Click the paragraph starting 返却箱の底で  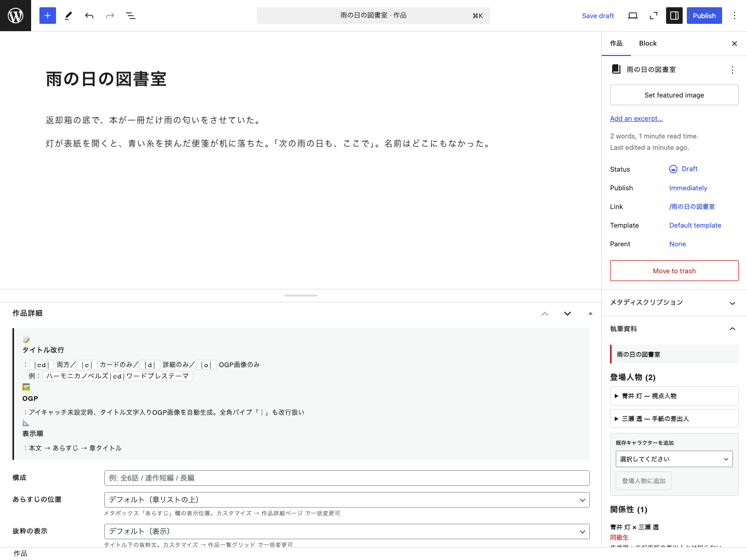(x=154, y=120)
